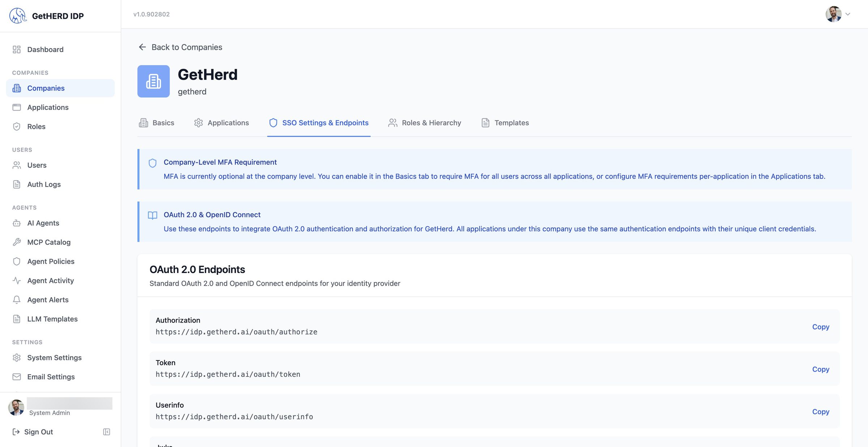Click the Roles shield icon in sidebar

coord(17,127)
